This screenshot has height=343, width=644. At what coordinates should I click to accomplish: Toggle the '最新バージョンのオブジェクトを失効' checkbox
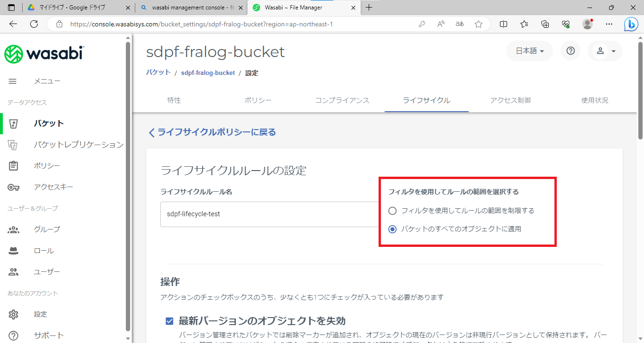(169, 321)
